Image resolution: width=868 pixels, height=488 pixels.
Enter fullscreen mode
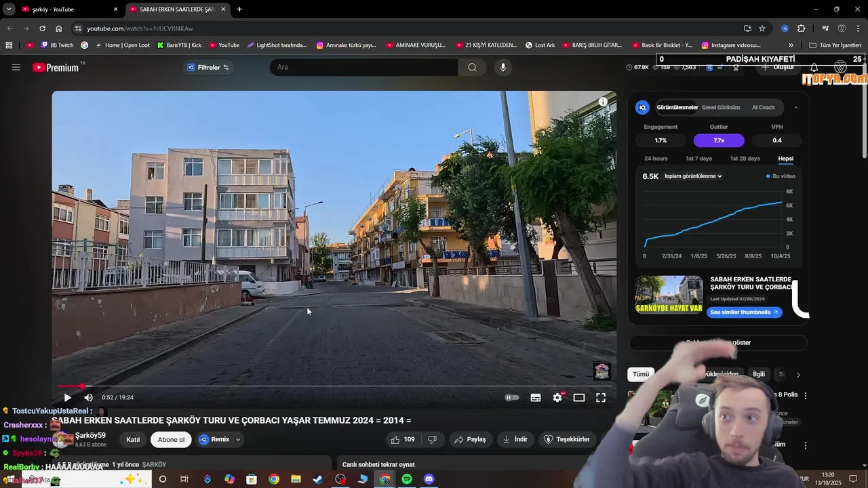[x=601, y=398]
